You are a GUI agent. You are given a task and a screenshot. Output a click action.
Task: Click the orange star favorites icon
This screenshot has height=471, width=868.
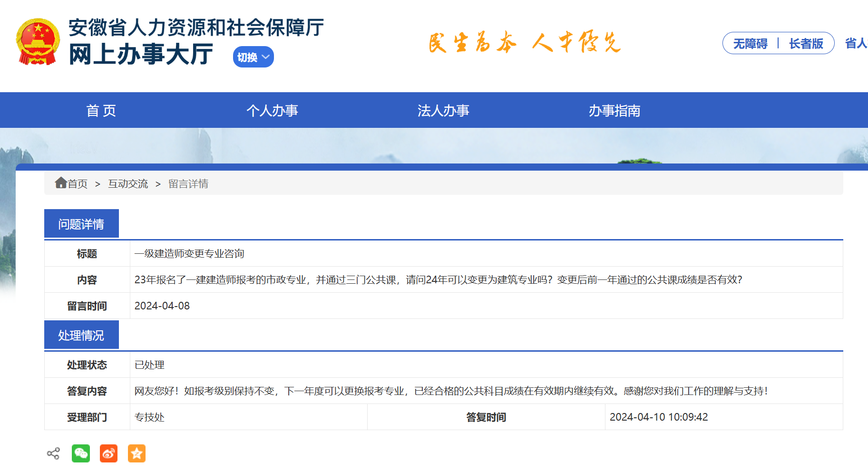[x=137, y=453]
